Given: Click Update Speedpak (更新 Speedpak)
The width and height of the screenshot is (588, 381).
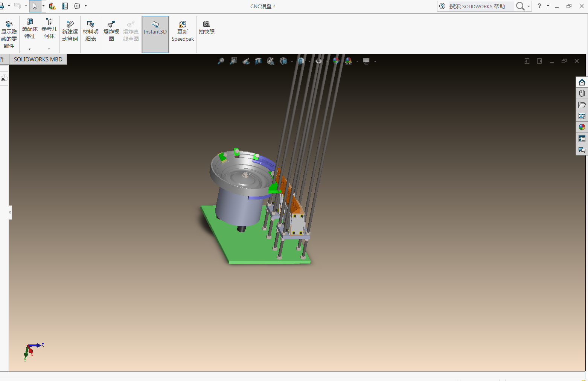Looking at the screenshot, I should [x=183, y=31].
